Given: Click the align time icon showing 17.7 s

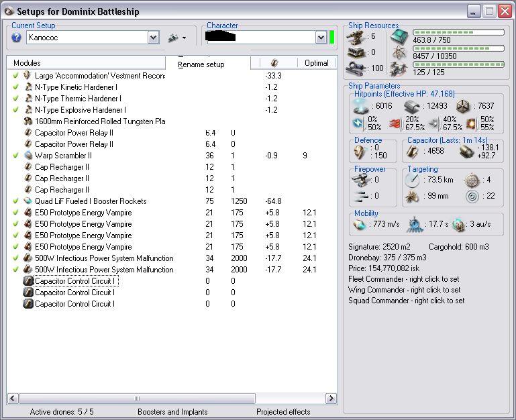Looking at the screenshot, I should (414, 225).
